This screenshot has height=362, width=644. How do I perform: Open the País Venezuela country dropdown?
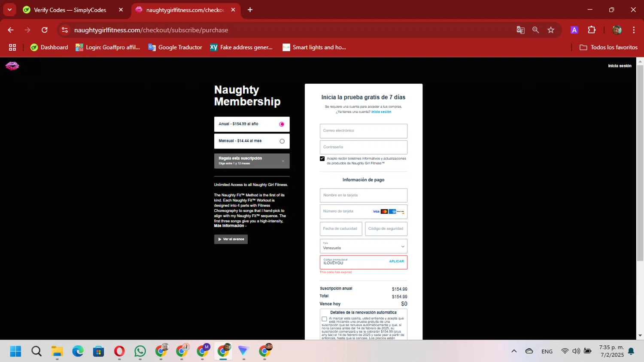[x=363, y=246]
